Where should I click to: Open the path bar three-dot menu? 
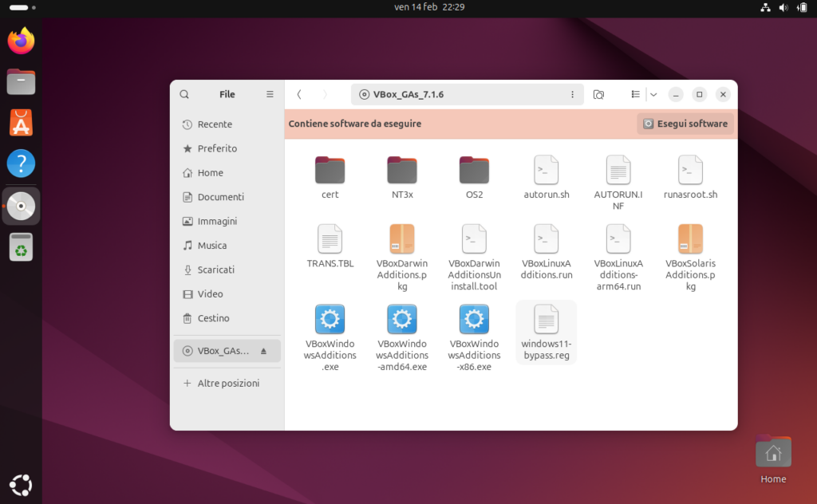(x=572, y=94)
